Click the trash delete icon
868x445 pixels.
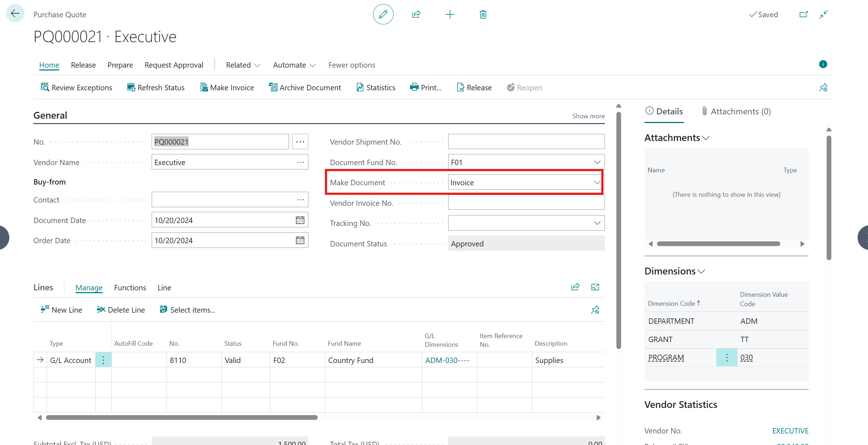click(483, 14)
